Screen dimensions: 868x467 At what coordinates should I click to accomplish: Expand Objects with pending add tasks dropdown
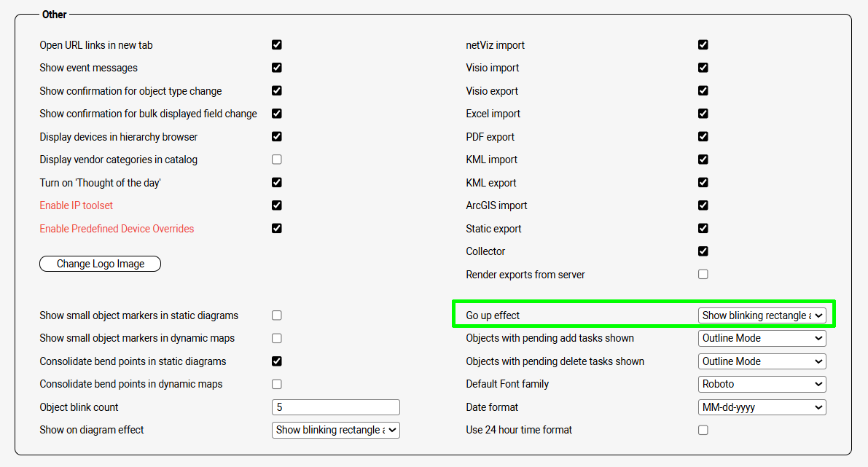pyautogui.click(x=762, y=338)
